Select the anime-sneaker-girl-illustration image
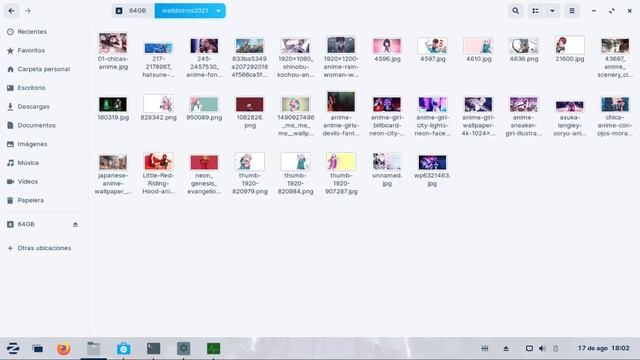 [x=524, y=104]
